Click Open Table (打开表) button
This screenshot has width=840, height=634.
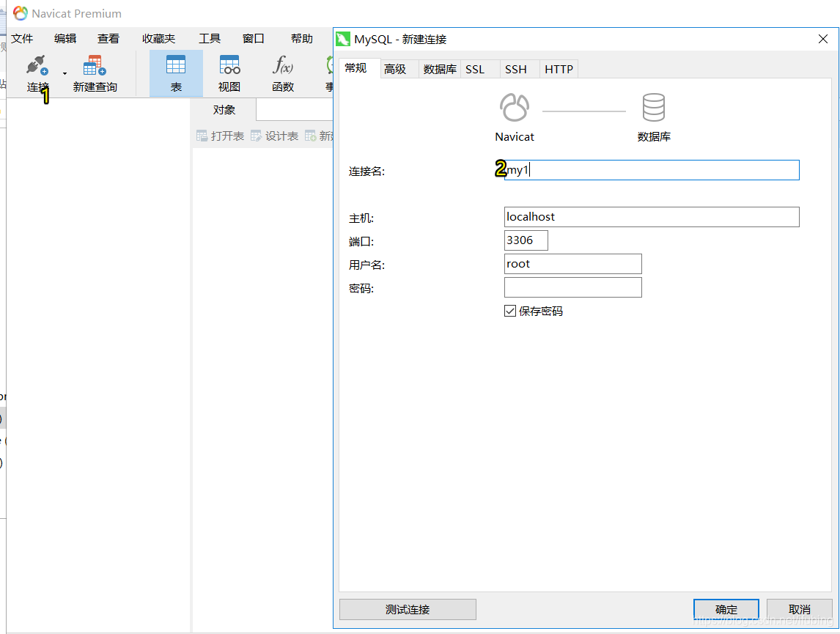[220, 136]
